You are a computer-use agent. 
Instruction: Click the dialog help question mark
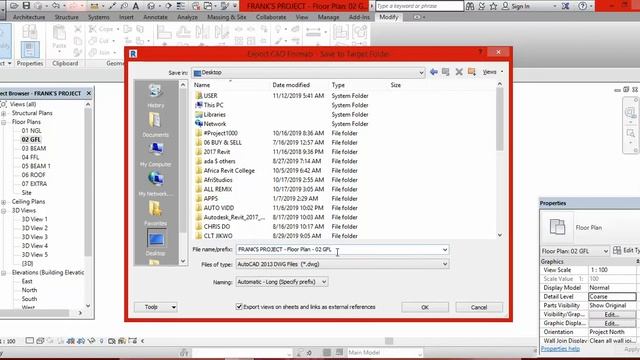pos(480,52)
